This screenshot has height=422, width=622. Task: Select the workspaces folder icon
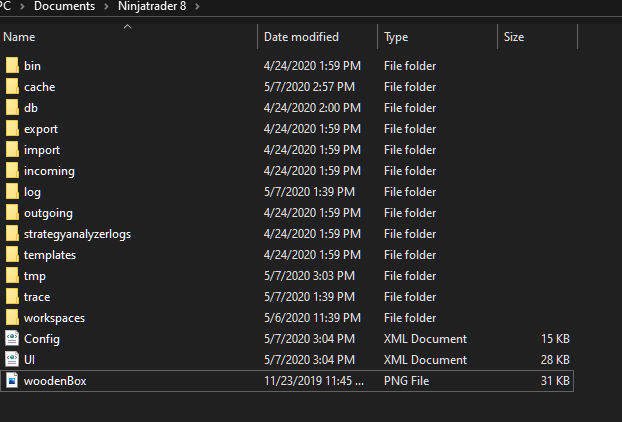tap(12, 318)
